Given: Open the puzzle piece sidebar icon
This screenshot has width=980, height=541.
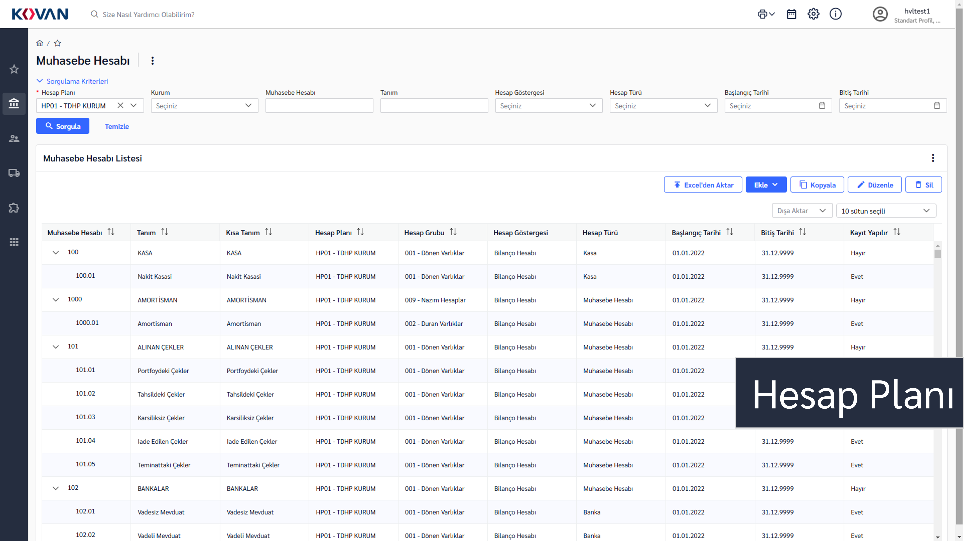Looking at the screenshot, I should pos(14,208).
